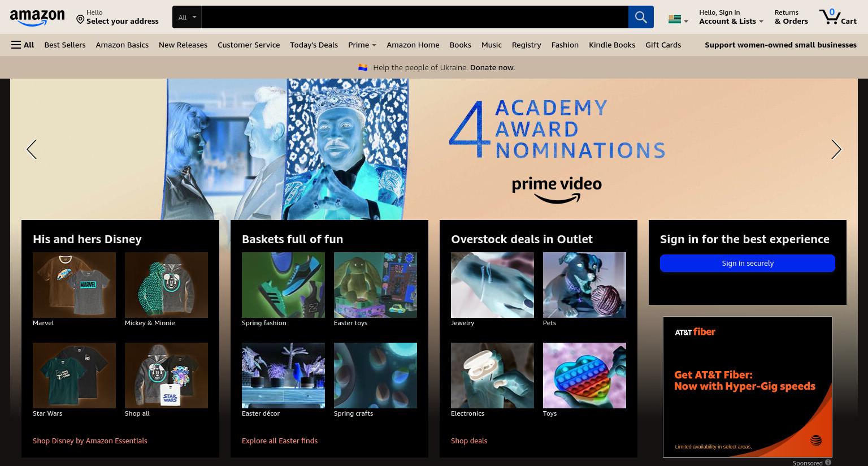Open the Easter toys thumbnail
The width and height of the screenshot is (868, 466).
[x=375, y=285]
